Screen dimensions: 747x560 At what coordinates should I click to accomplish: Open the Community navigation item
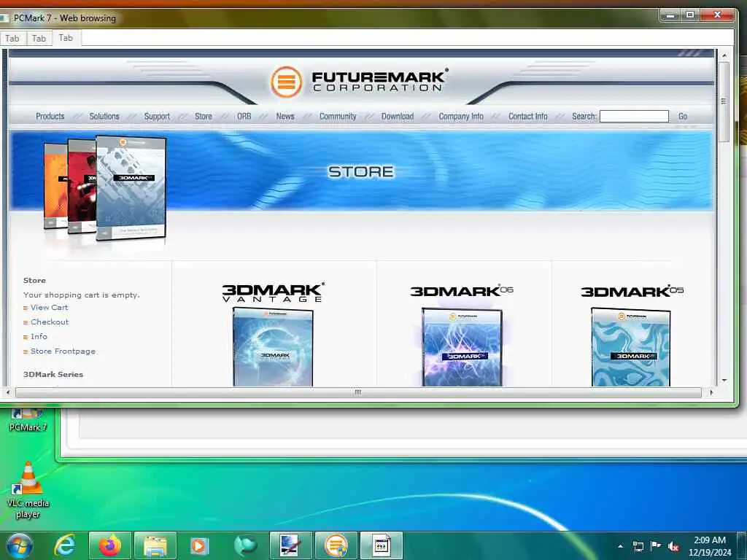338,116
